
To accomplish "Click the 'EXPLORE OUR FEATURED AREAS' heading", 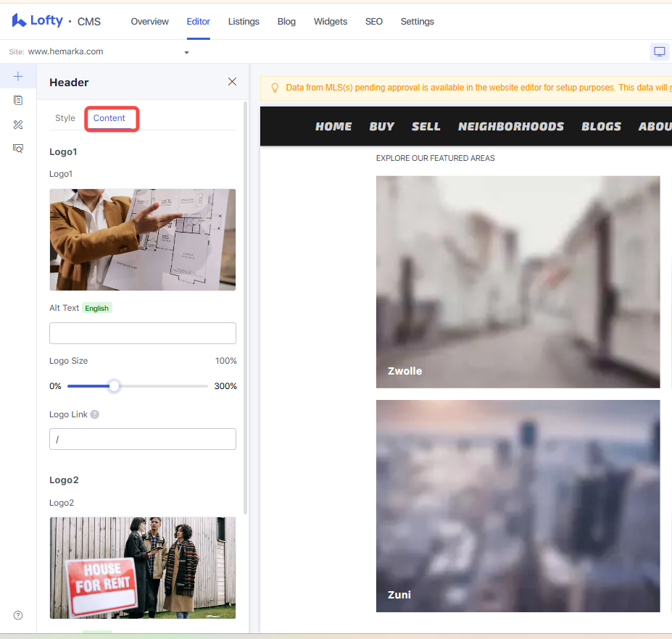I will pos(435,159).
